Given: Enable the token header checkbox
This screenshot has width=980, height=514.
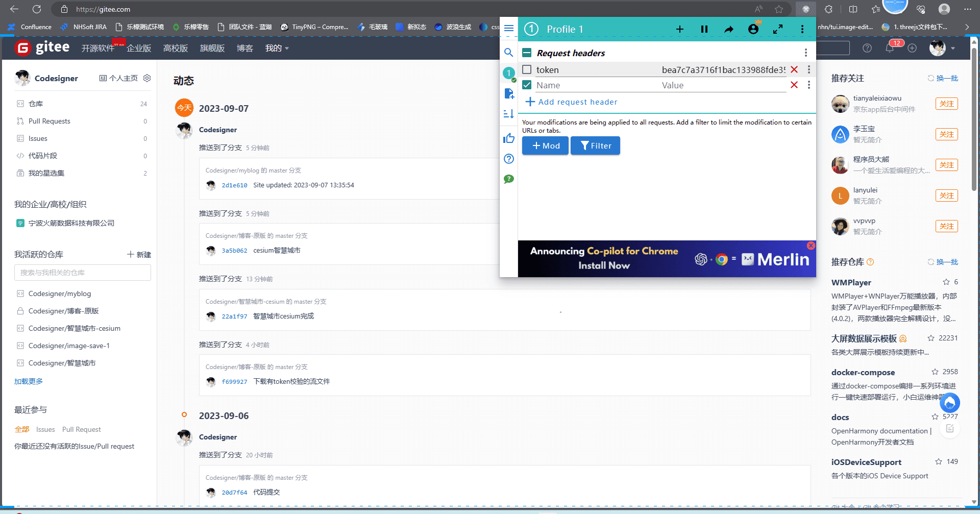Looking at the screenshot, I should click(527, 69).
